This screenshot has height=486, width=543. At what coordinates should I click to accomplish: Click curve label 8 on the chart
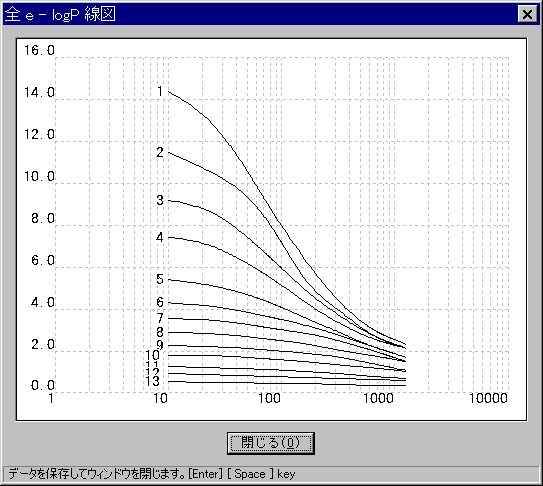click(x=160, y=332)
